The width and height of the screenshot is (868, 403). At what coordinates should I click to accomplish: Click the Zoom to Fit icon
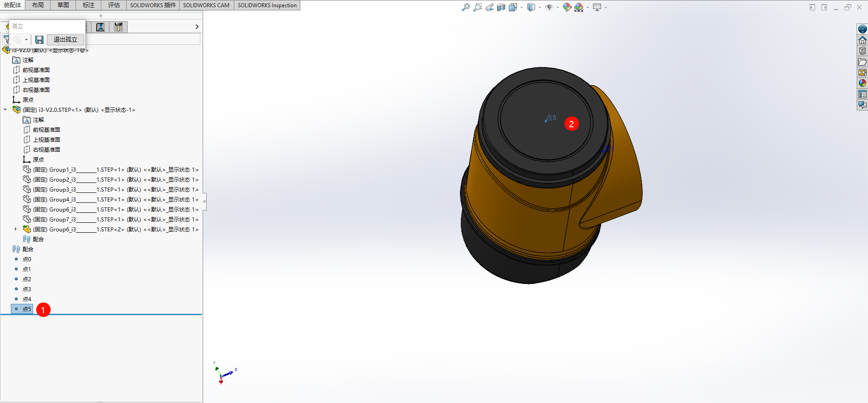[465, 7]
